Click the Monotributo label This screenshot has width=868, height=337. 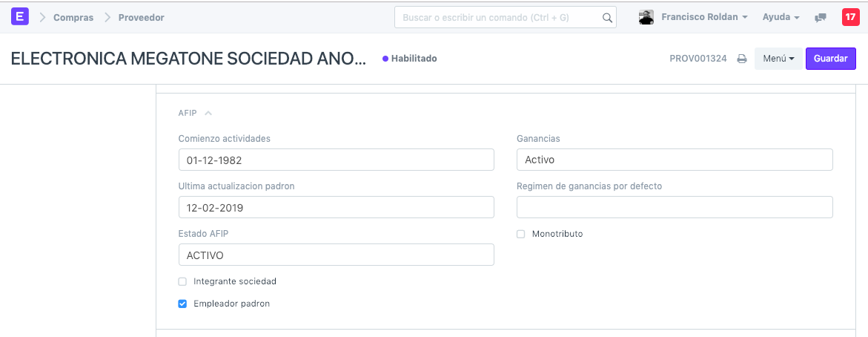pos(557,234)
